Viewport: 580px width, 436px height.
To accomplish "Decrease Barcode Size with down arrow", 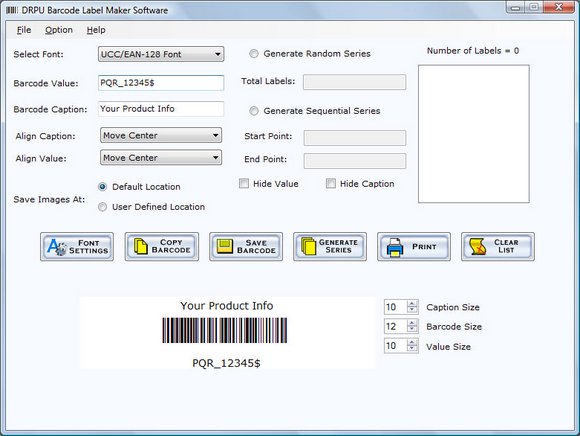I will 412,329.
